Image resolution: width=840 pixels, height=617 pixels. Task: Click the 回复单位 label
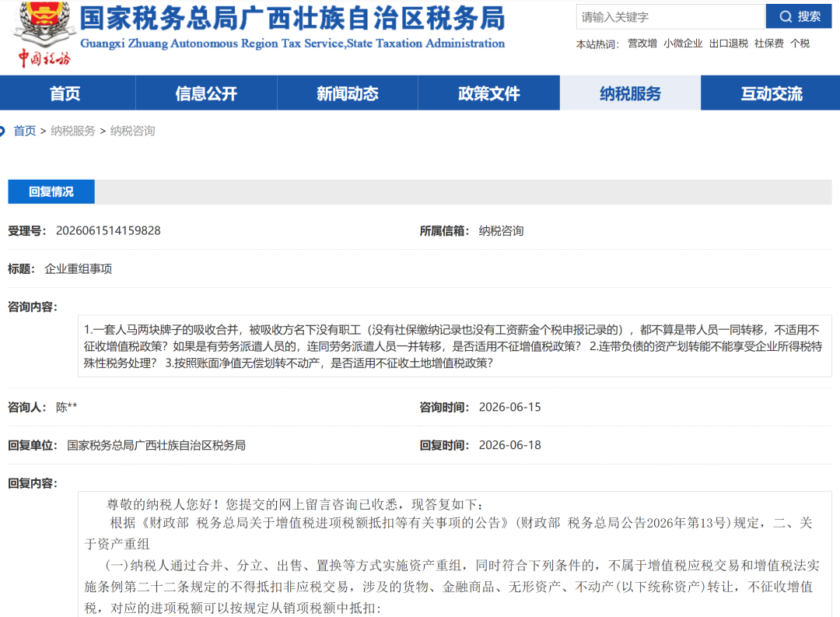(x=32, y=445)
